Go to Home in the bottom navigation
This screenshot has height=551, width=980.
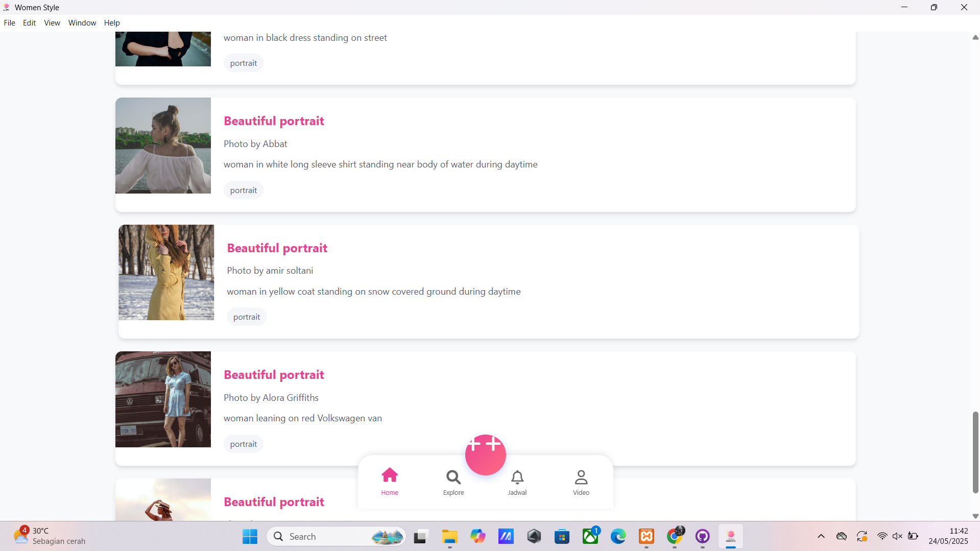tap(390, 482)
